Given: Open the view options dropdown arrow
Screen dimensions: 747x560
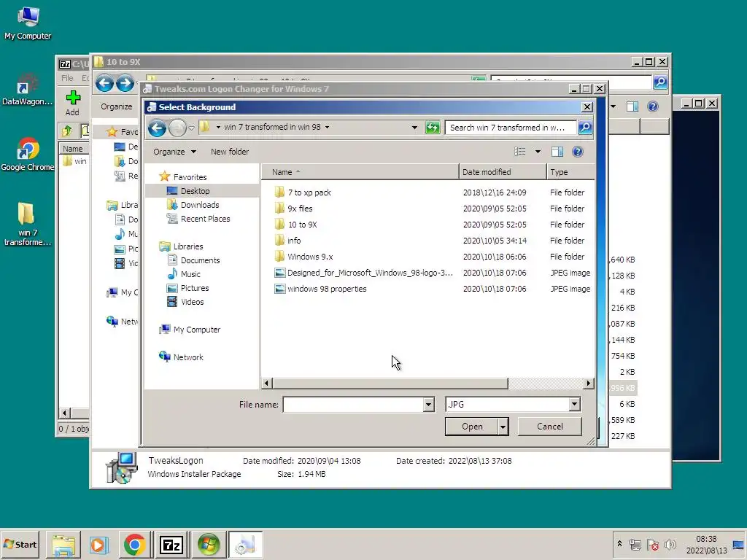Looking at the screenshot, I should click(x=538, y=152).
